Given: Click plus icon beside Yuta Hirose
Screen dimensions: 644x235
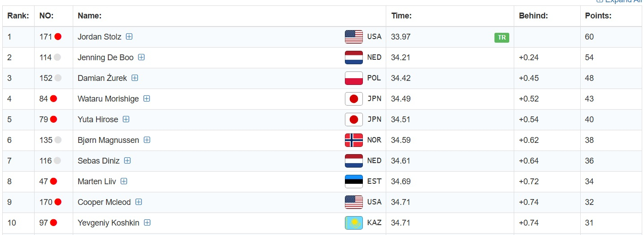Looking at the screenshot, I should [126, 119].
